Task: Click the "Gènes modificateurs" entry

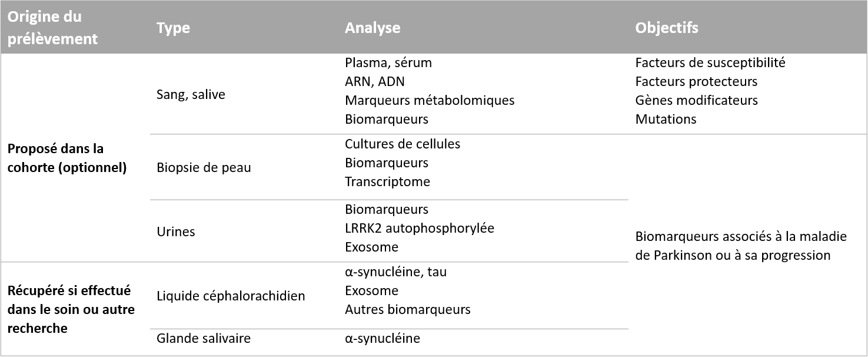Action: tap(697, 100)
